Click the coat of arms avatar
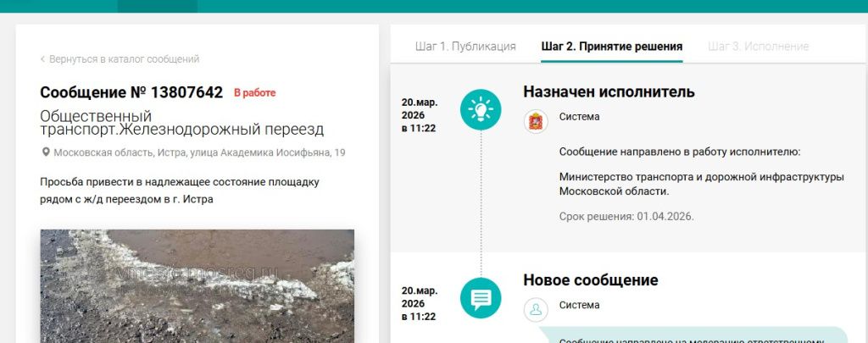Image resolution: width=868 pixels, height=343 pixels. pyautogui.click(x=536, y=121)
